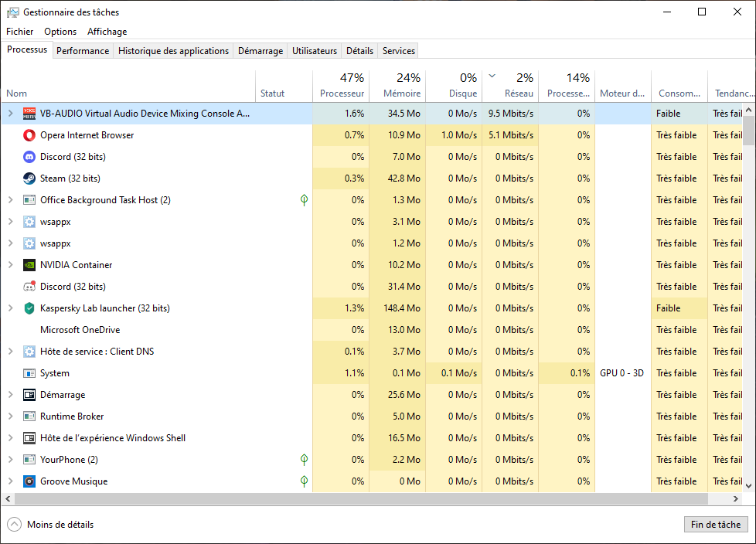This screenshot has height=544, width=756.
Task: Open the Utilisateurs tab
Action: point(315,51)
